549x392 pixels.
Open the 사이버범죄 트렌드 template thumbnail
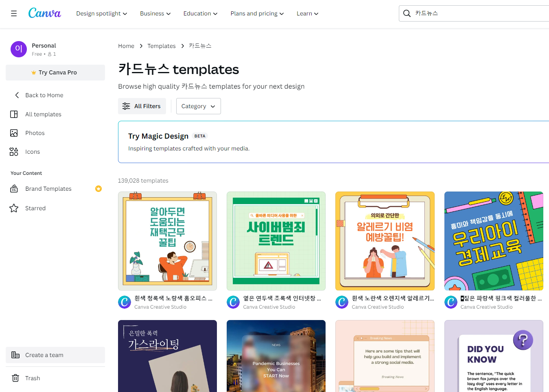[276, 241]
